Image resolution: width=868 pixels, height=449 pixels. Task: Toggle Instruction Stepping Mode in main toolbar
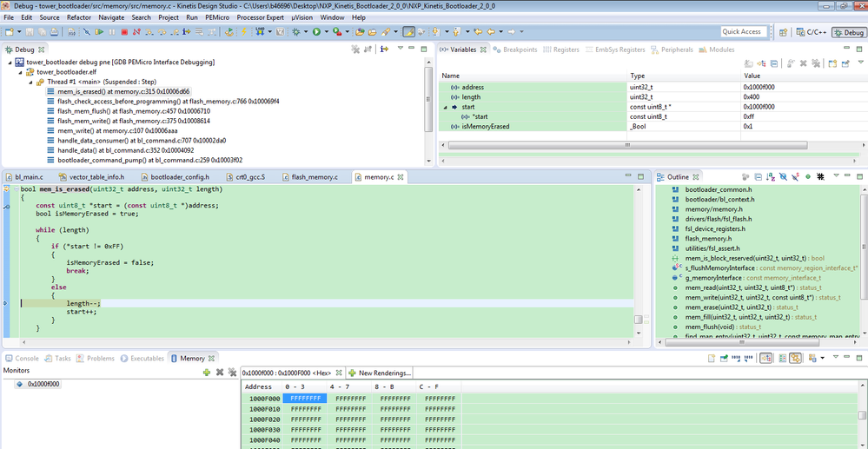click(187, 31)
